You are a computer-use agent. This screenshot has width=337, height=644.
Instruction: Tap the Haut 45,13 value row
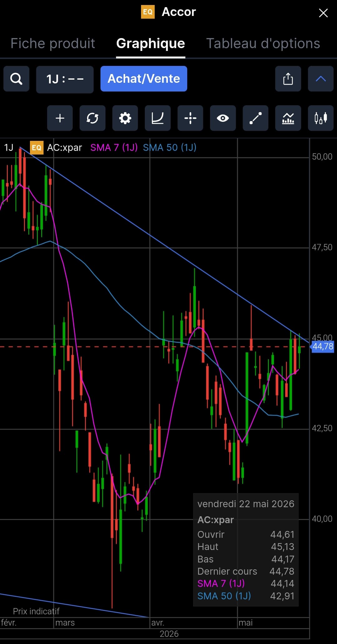(246, 547)
